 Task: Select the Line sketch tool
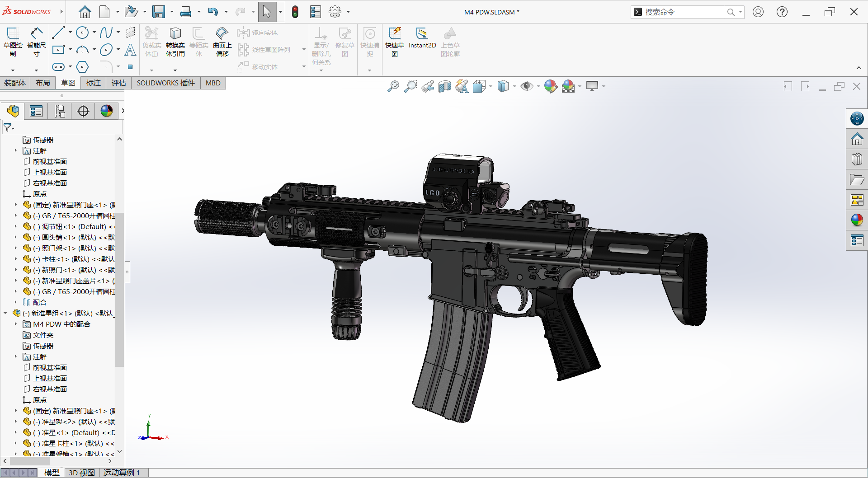tap(58, 33)
